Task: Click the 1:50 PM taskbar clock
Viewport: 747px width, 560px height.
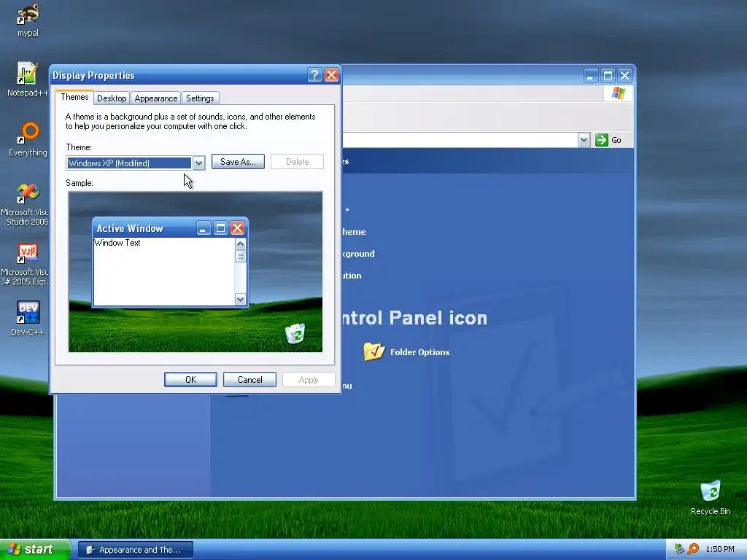Action: click(x=720, y=549)
